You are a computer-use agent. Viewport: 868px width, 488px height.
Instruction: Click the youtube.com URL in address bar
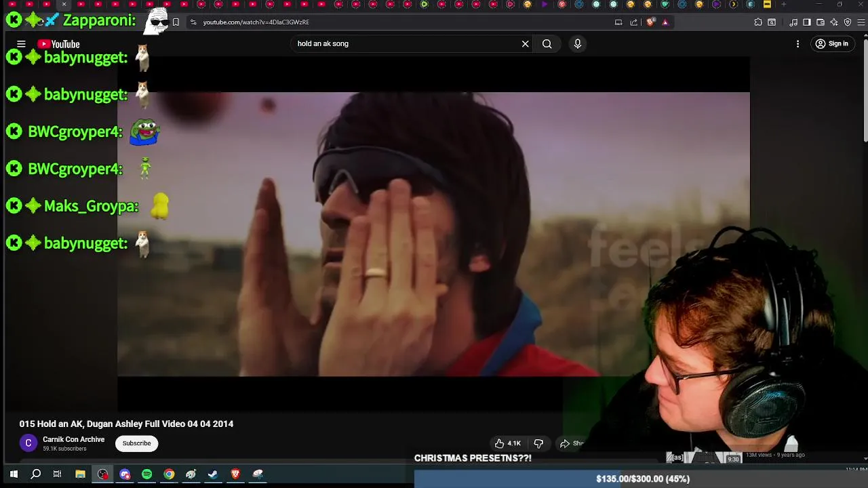[x=256, y=22]
